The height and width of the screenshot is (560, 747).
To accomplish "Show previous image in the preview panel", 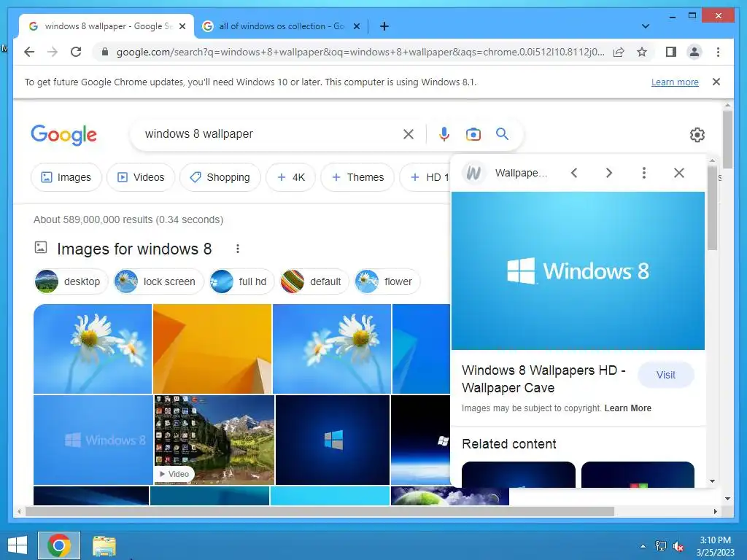I will (x=574, y=173).
